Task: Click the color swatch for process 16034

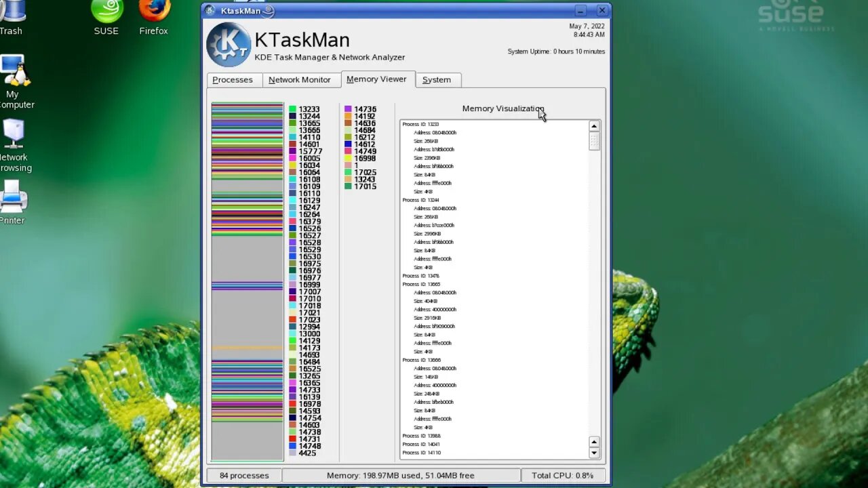Action: [x=292, y=165]
